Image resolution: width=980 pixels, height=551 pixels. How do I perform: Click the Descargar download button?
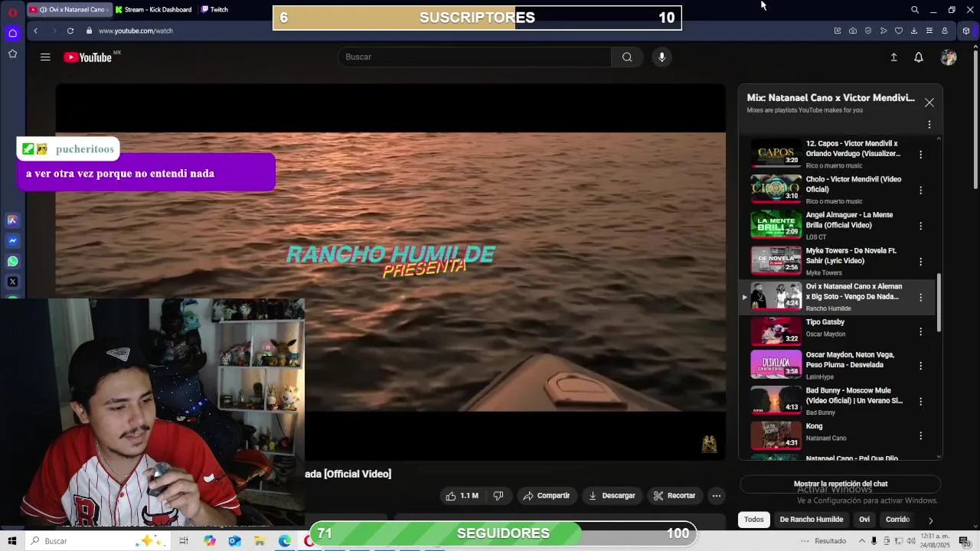point(612,496)
